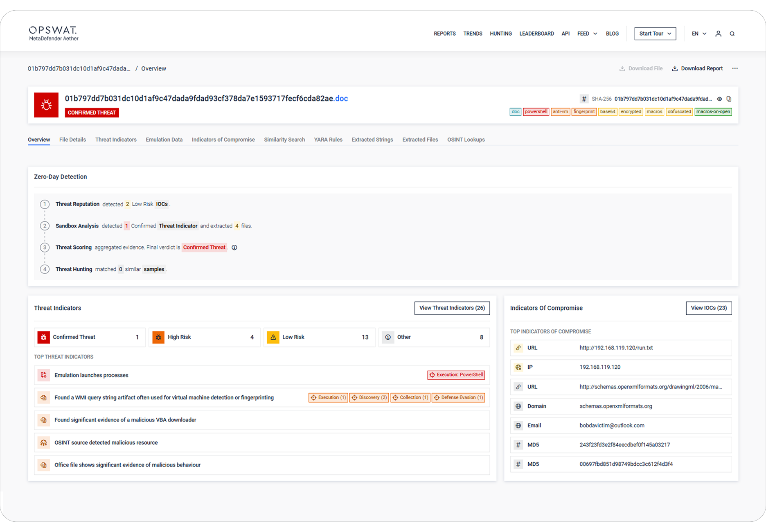Image resolution: width=766 pixels, height=532 pixels.
Task: Click the IP indicator icon
Action: 518,367
